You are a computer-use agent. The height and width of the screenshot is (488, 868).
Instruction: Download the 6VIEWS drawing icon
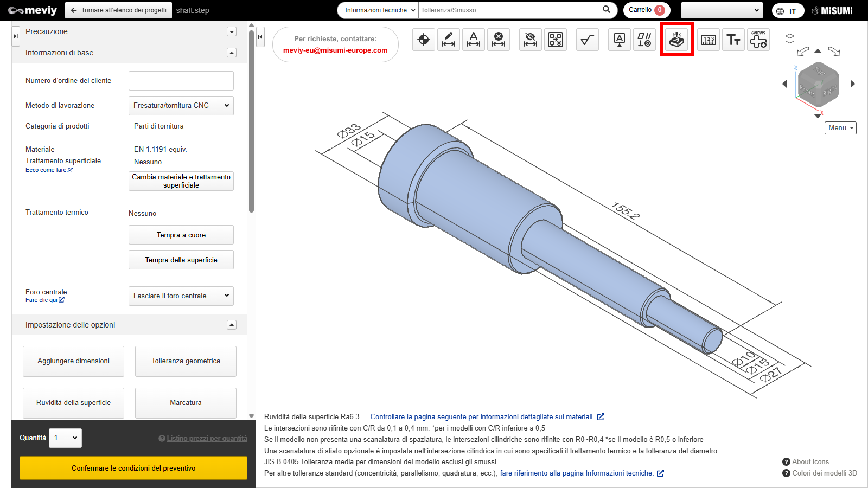(x=758, y=40)
